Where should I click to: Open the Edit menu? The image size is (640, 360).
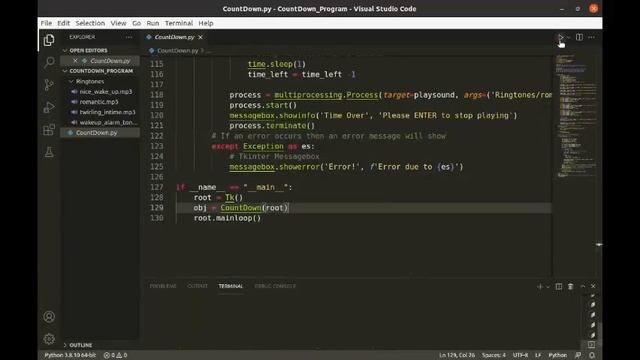pyautogui.click(x=63, y=23)
